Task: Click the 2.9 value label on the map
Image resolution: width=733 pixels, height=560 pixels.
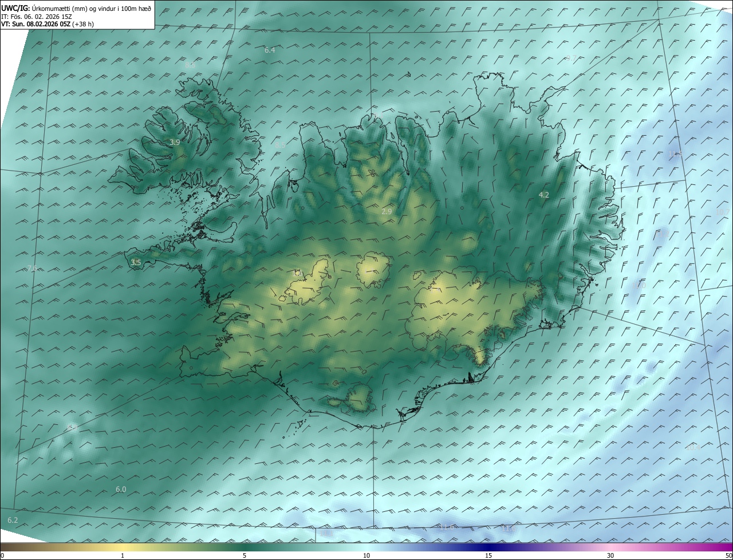Action: (387, 212)
